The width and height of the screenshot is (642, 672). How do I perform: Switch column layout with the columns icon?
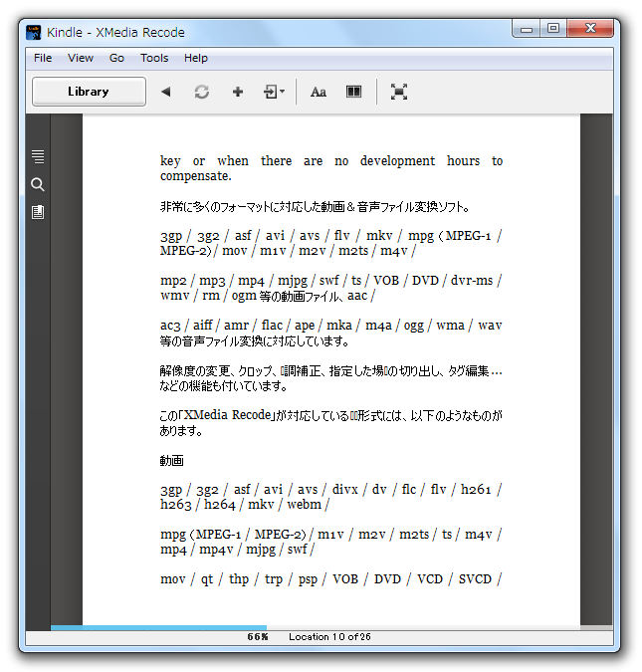[353, 92]
